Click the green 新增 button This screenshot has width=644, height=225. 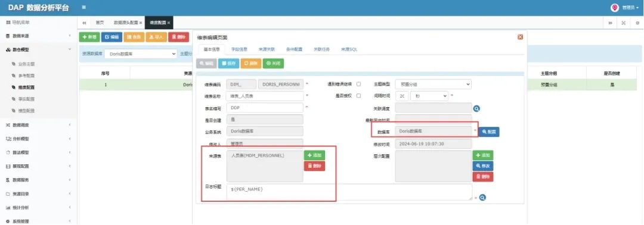coord(89,37)
